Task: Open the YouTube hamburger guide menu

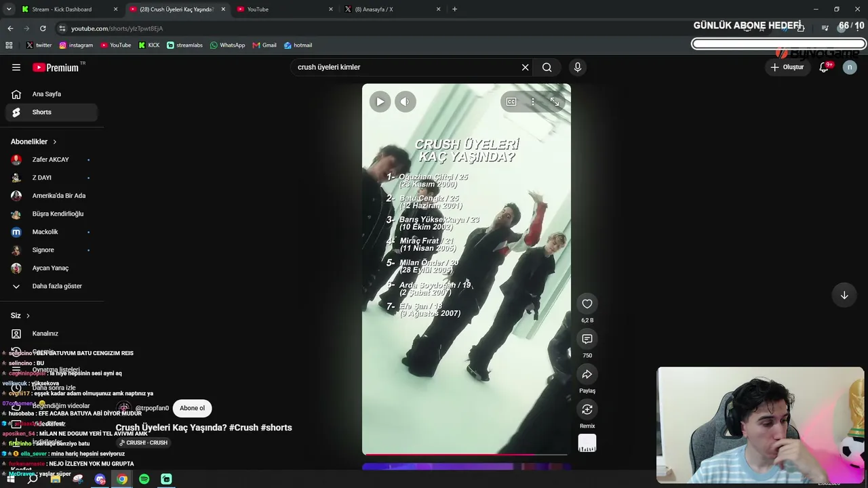Action: tap(16, 67)
